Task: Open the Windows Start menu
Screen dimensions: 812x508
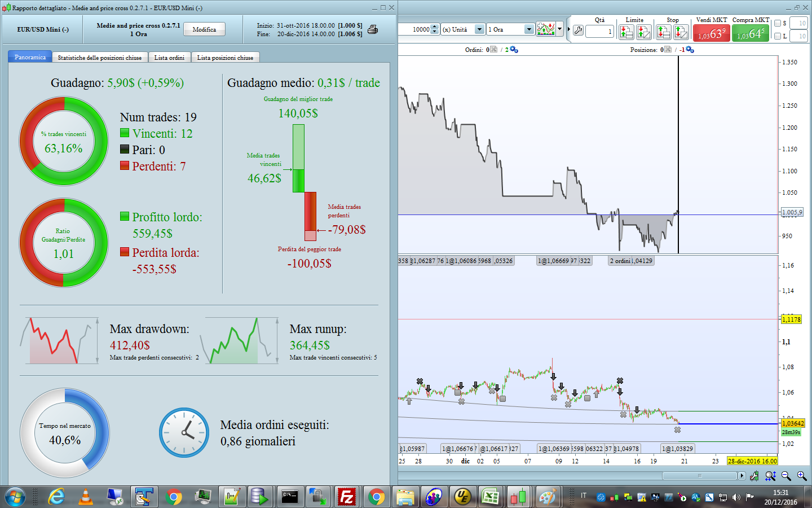Action: 15,497
